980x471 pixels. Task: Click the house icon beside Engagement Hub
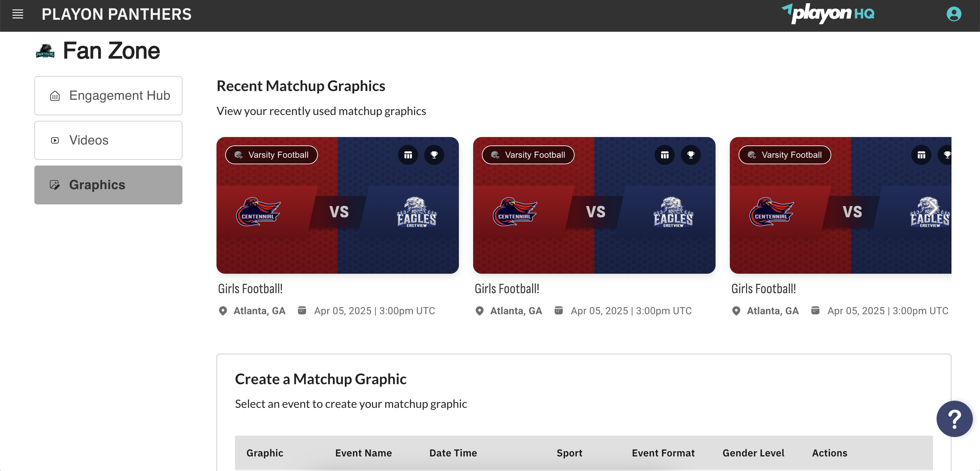pyautogui.click(x=55, y=96)
